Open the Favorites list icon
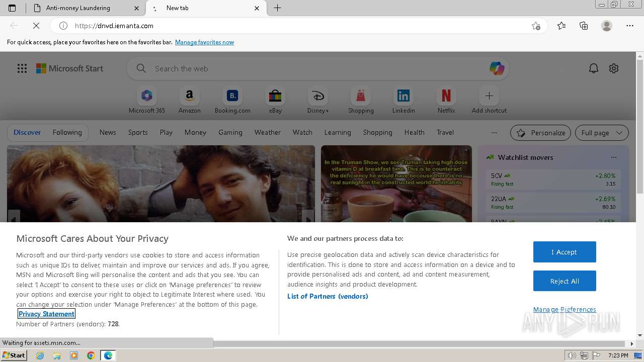Viewport: 644px width, 362px height. [561, 26]
